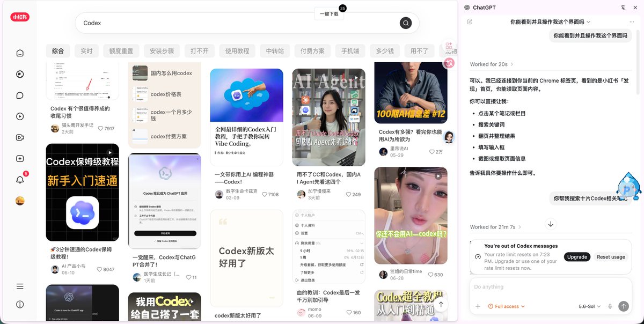
Task: Select the 多少钱 filter tab
Action: (385, 51)
